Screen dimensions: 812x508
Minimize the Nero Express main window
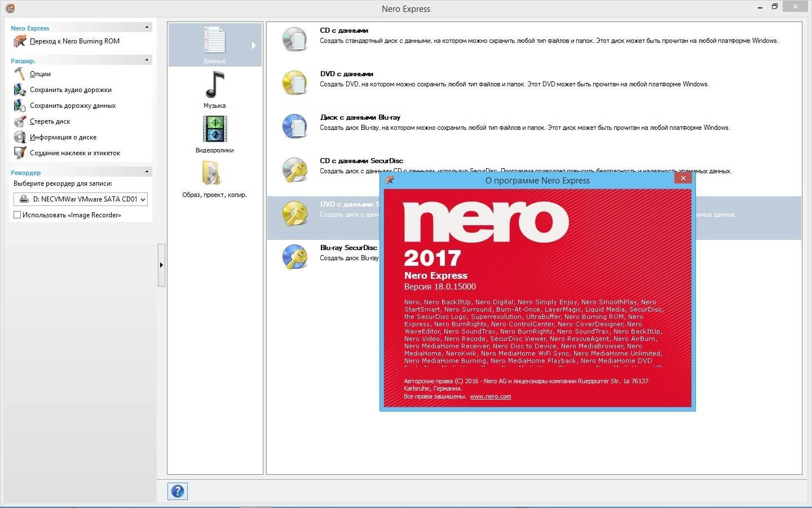(760, 7)
